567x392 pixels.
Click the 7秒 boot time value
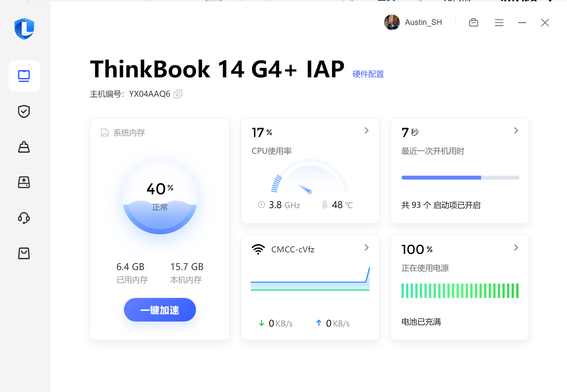[410, 132]
